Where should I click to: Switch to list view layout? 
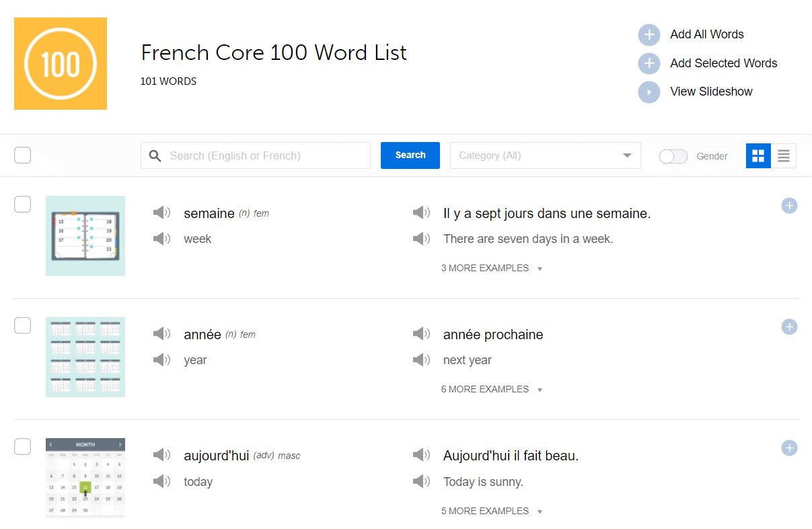pos(783,155)
